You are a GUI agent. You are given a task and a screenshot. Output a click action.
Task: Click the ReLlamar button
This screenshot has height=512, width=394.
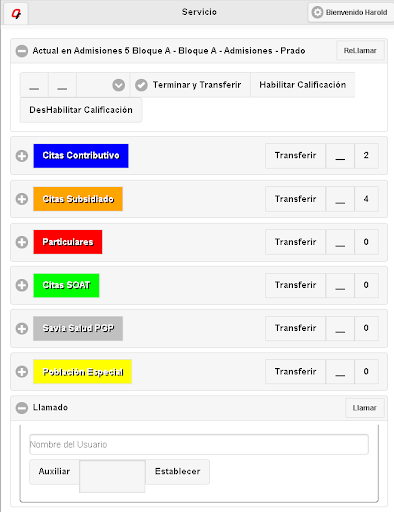coord(360,51)
